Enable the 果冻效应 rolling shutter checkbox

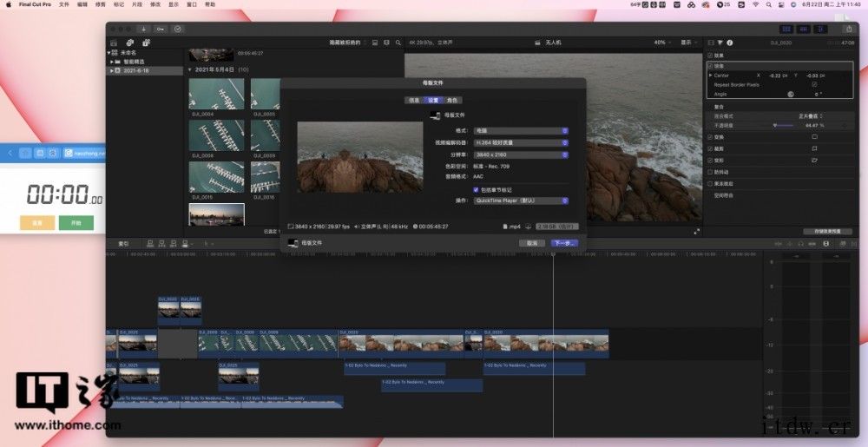[710, 184]
